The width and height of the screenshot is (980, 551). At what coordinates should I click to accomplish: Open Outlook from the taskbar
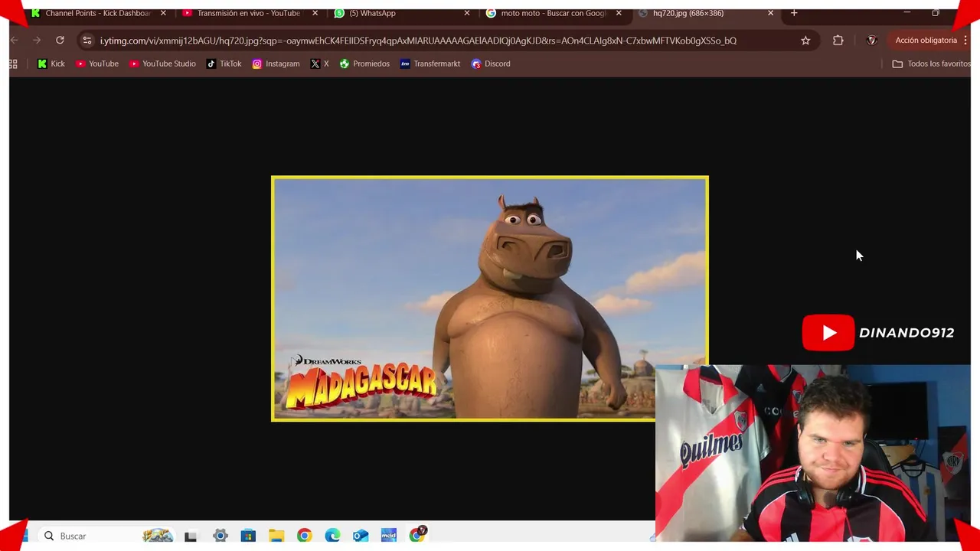[x=361, y=536]
